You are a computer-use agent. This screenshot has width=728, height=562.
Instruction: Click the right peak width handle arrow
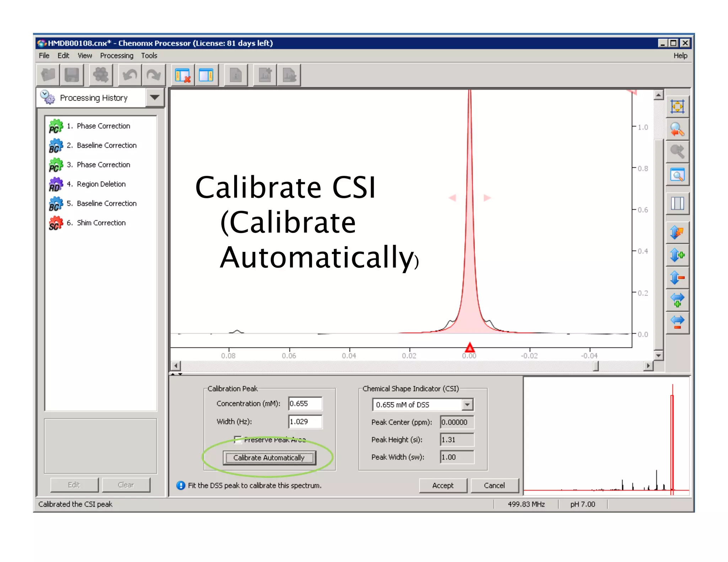click(x=487, y=198)
